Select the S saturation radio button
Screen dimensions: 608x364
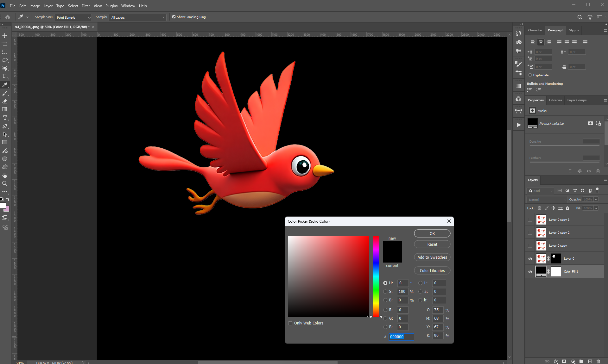coord(385,292)
